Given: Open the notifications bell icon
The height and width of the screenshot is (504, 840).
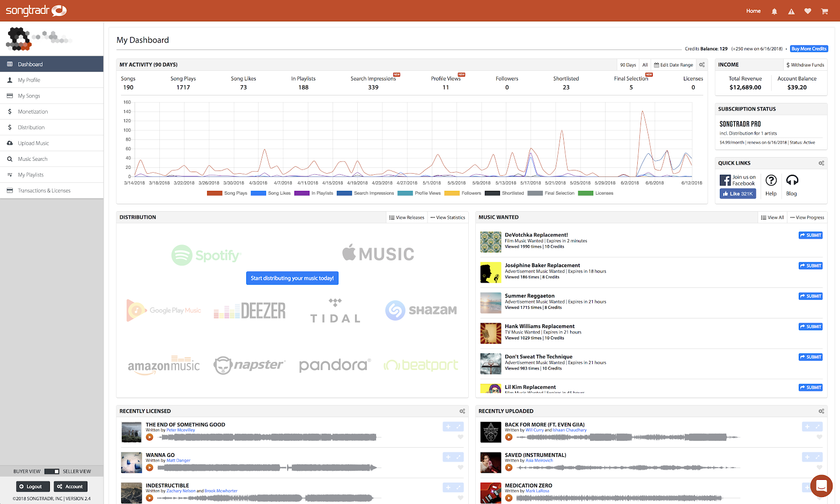Looking at the screenshot, I should 774,11.
